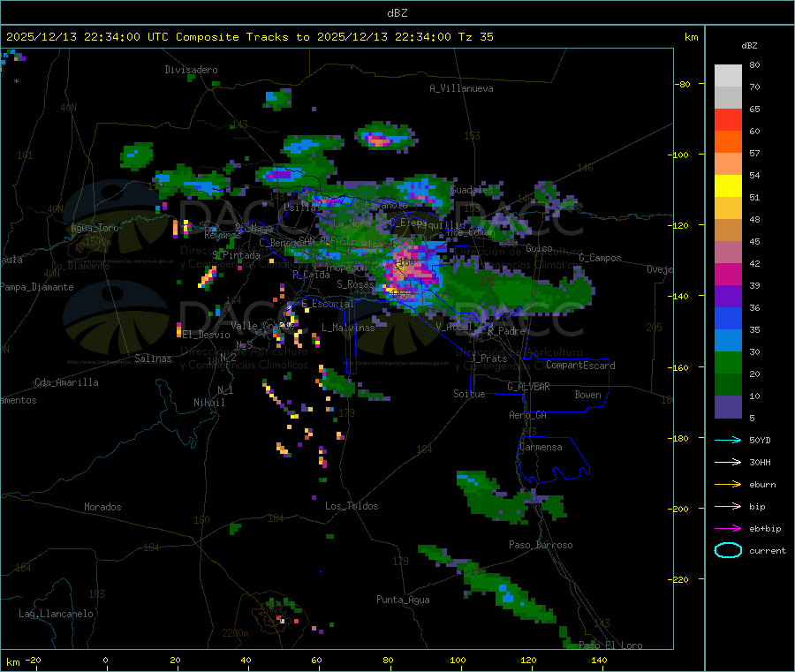Click the 'Aero_GA' map label
This screenshot has height=672, width=795.
(528, 416)
